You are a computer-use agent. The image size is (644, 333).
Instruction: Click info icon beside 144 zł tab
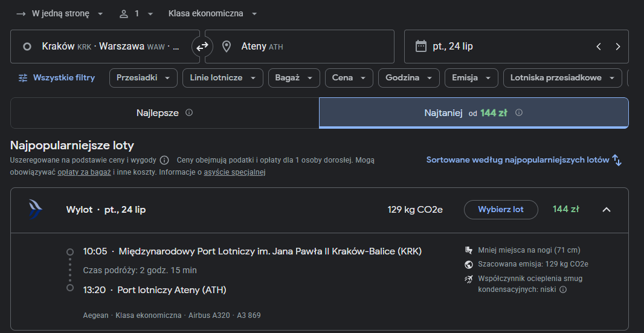tap(519, 112)
